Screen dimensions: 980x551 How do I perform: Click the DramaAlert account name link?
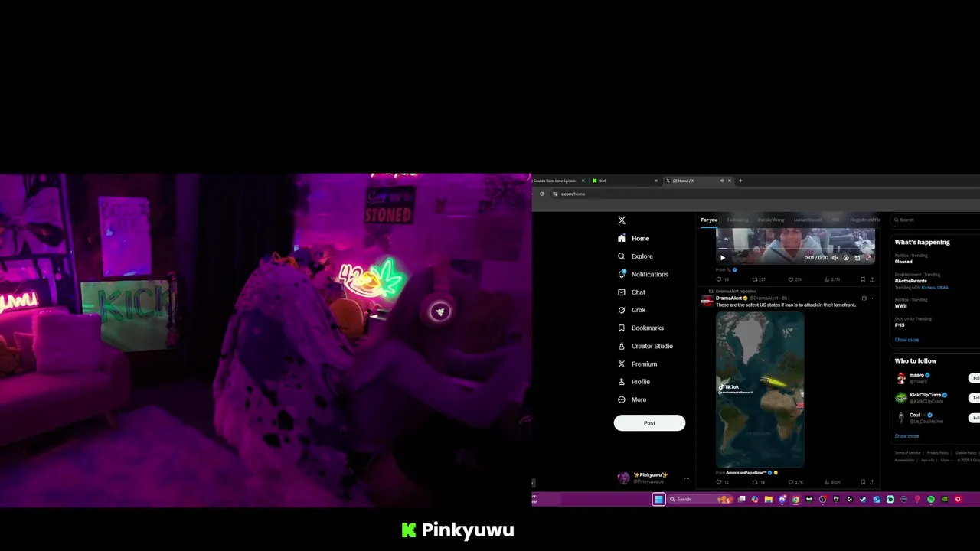click(x=730, y=298)
